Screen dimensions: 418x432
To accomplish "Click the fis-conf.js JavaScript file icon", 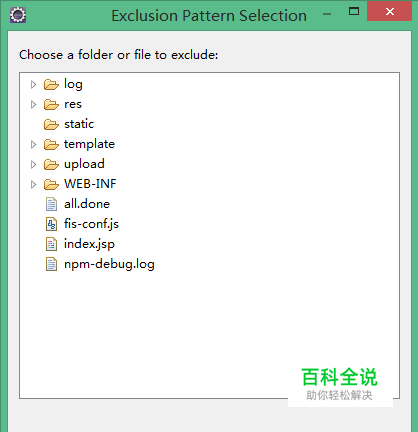I will (51, 224).
